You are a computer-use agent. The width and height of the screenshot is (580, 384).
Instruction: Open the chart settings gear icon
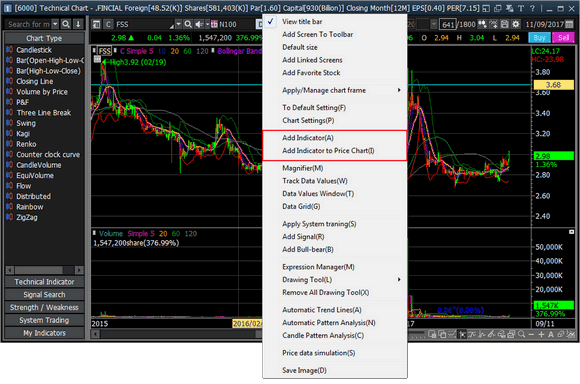pyautogui.click(x=515, y=24)
